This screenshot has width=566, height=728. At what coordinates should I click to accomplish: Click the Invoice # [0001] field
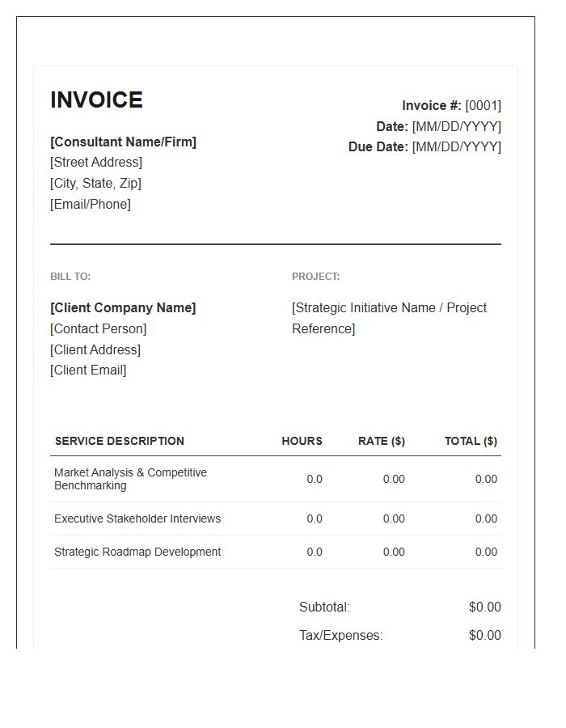click(x=451, y=105)
